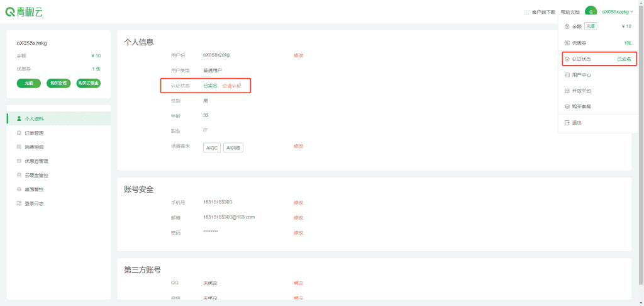644x306 pixels.
Task: Click the 个人资料 person icon in sidebar
Action: (x=19, y=118)
